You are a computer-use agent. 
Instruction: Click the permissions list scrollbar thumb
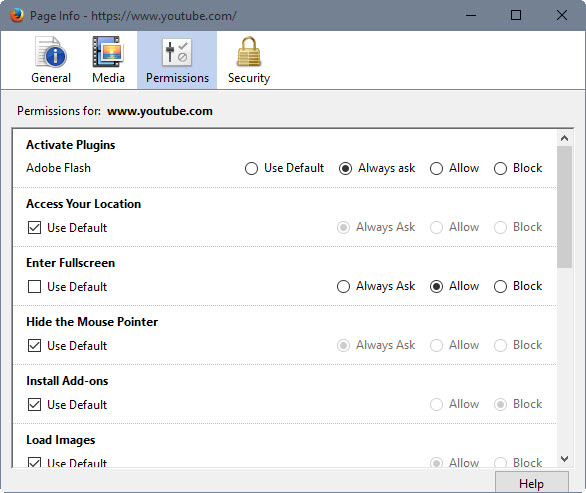(564, 207)
